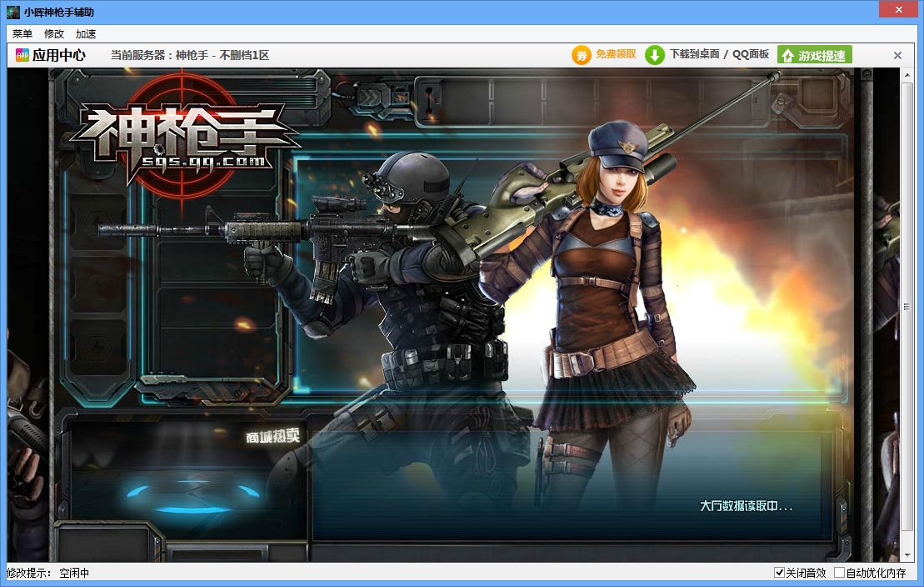Click the 大厅数据读取中 loading text
924x587 pixels.
tap(746, 505)
